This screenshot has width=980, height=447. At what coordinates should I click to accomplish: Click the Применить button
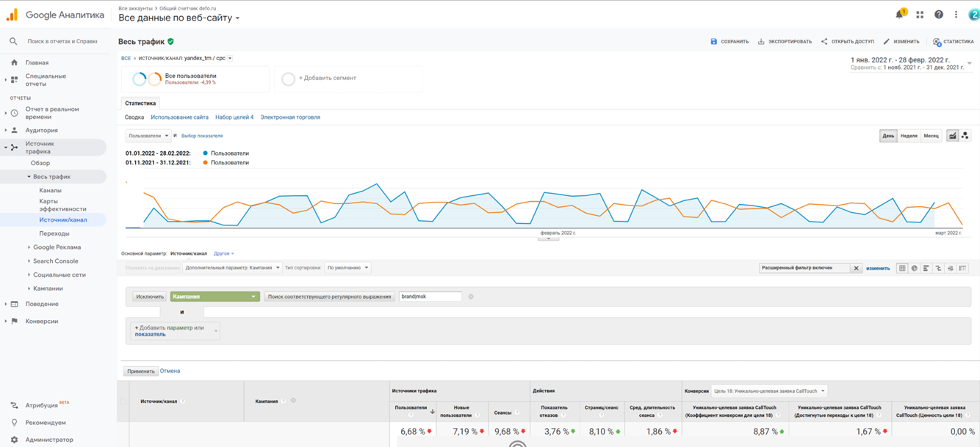pos(140,371)
